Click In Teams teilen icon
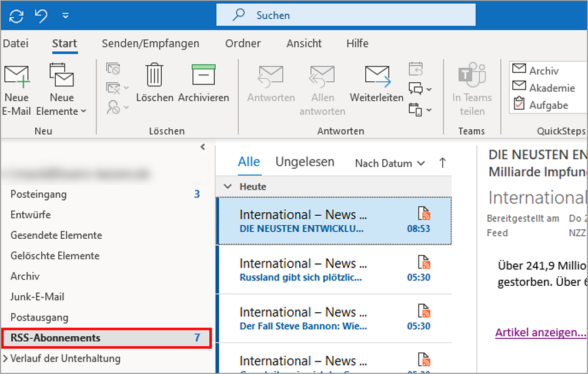 pyautogui.click(x=472, y=74)
